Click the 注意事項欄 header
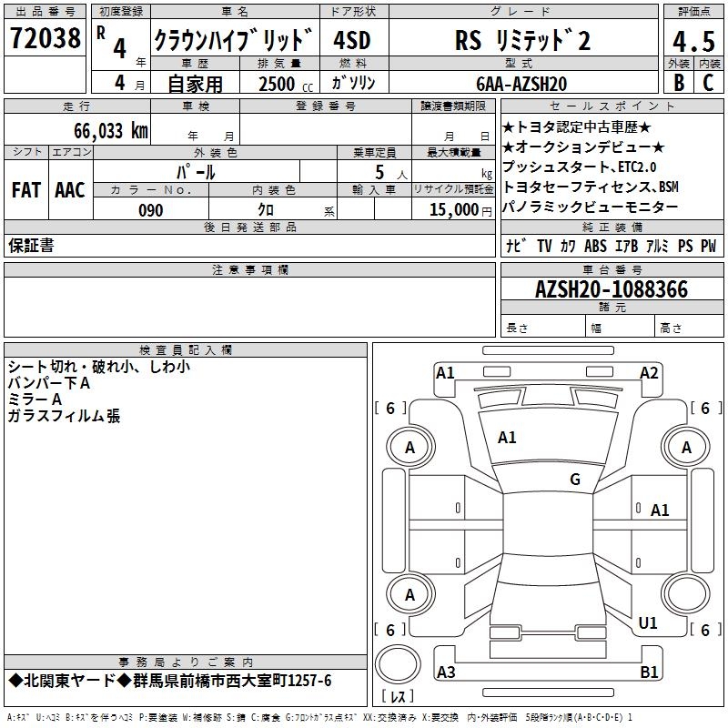Image resolution: width=728 pixels, height=728 pixels. pyautogui.click(x=249, y=269)
